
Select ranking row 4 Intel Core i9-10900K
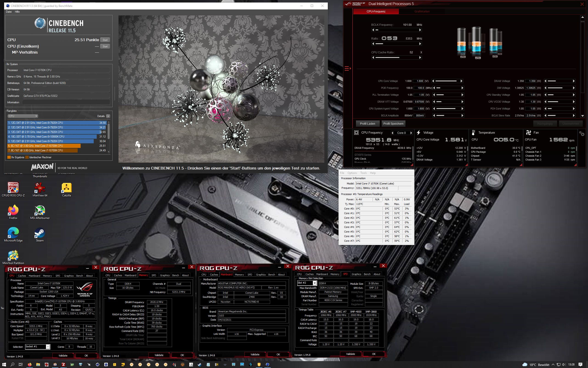tap(57, 137)
